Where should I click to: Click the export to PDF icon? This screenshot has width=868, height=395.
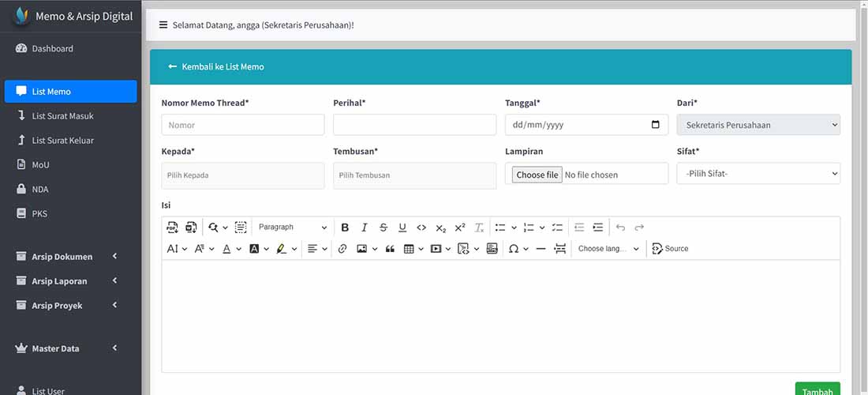pyautogui.click(x=172, y=228)
